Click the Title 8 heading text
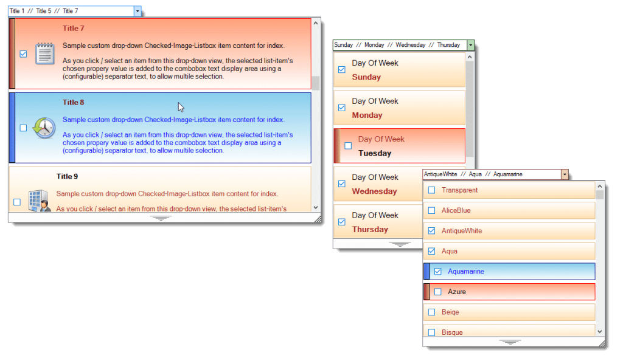 [74, 103]
